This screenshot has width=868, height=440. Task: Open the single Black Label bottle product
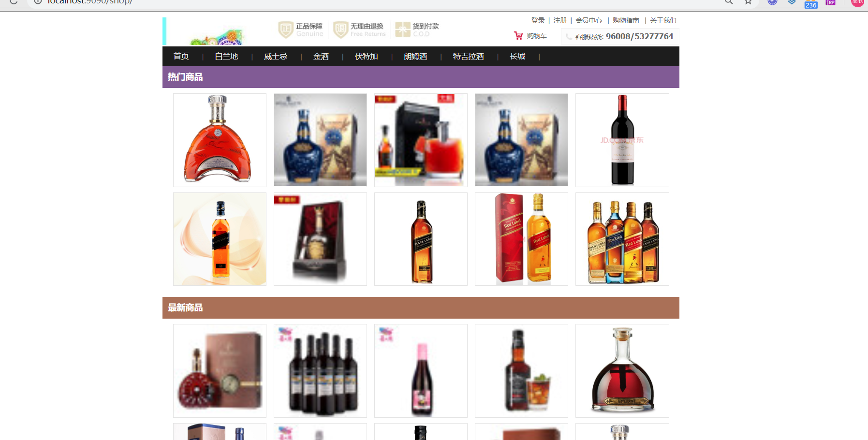pyautogui.click(x=421, y=239)
